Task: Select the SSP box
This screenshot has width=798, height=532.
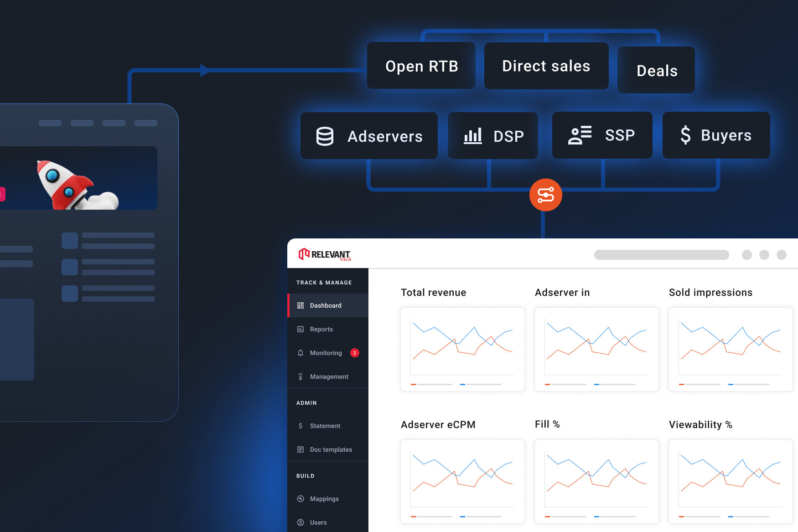Action: (602, 135)
